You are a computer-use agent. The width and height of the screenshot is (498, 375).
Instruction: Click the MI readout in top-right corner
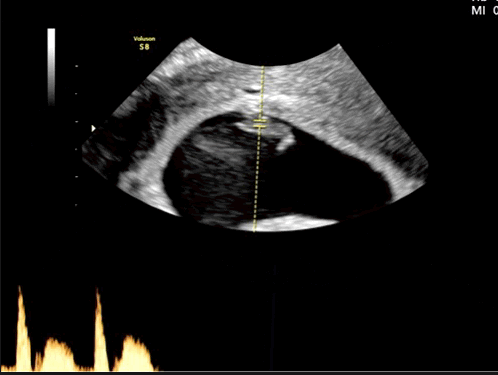click(484, 11)
